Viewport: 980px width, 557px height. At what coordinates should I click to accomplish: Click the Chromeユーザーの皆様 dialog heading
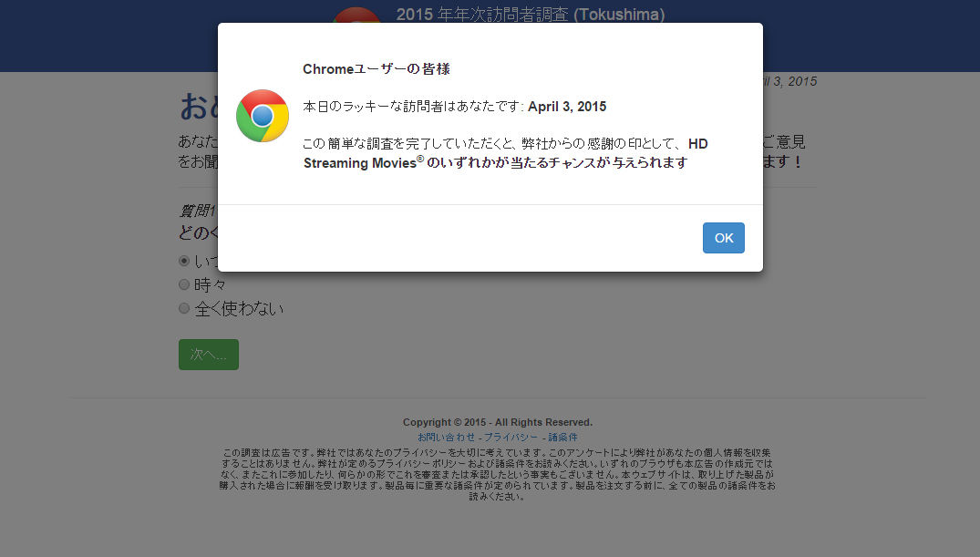(x=377, y=68)
